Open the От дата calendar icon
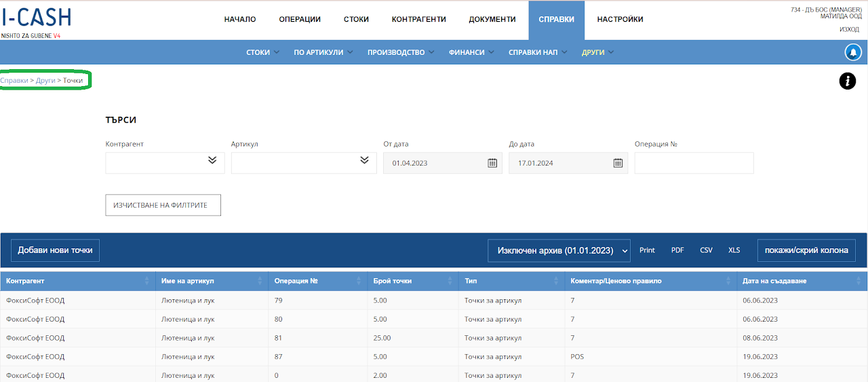The width and height of the screenshot is (868, 382). [x=493, y=163]
